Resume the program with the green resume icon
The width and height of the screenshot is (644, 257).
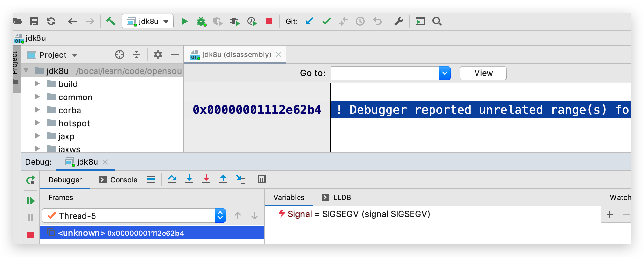coord(31,201)
